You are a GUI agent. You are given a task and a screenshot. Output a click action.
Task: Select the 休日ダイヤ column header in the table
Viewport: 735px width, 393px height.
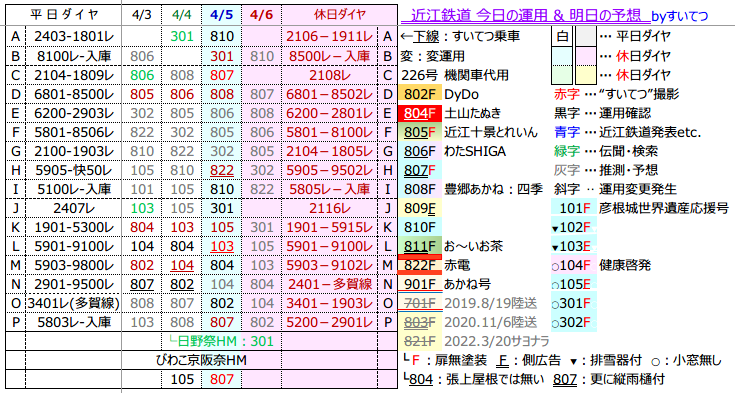click(x=340, y=15)
